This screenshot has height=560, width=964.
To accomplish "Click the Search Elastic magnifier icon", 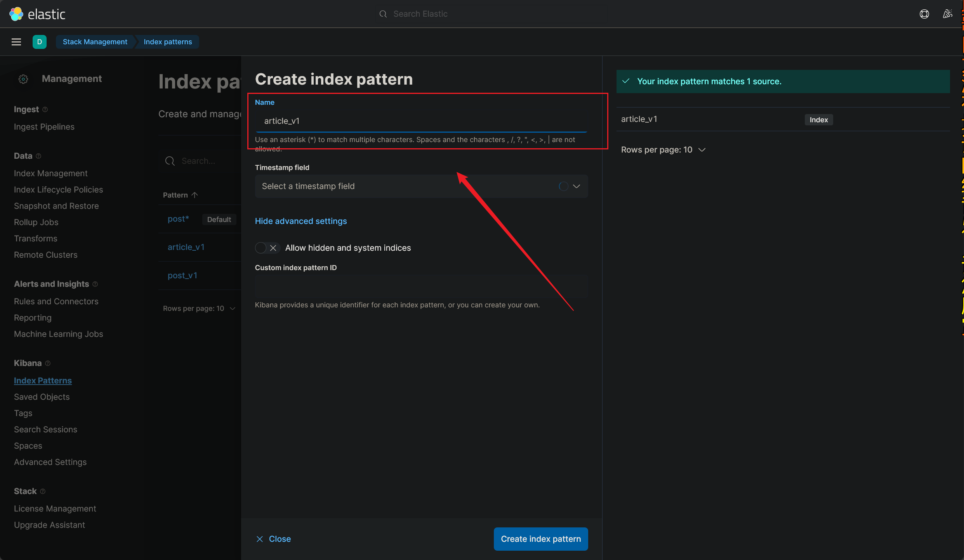I will pos(384,13).
